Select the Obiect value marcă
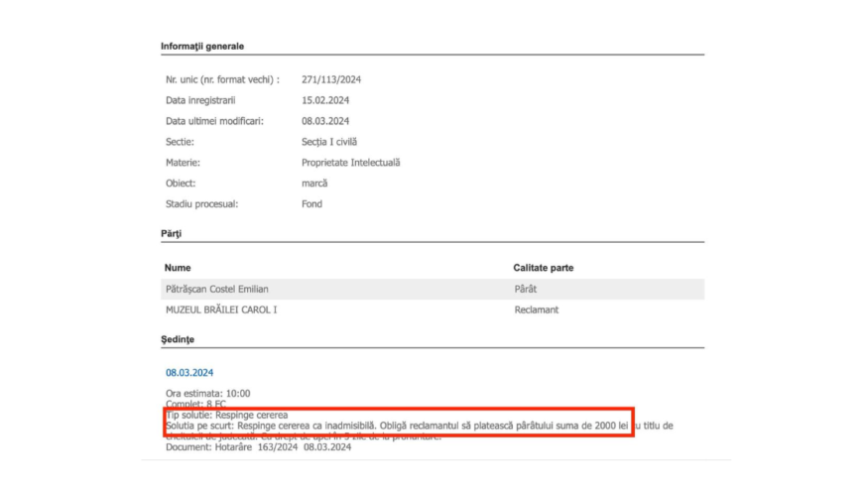The width and height of the screenshot is (868, 496). point(314,184)
